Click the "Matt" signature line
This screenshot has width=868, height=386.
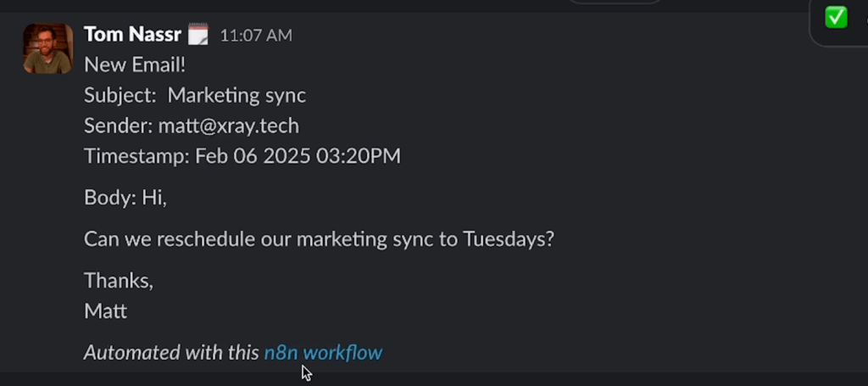(106, 310)
